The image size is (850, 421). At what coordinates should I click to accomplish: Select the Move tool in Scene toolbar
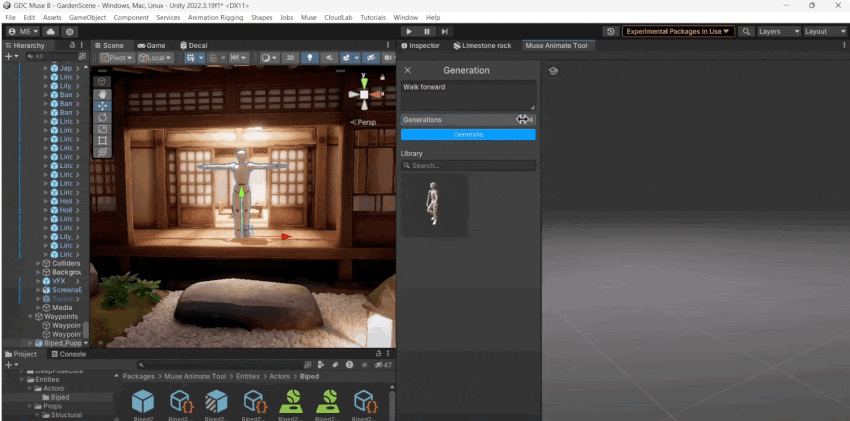[102, 106]
